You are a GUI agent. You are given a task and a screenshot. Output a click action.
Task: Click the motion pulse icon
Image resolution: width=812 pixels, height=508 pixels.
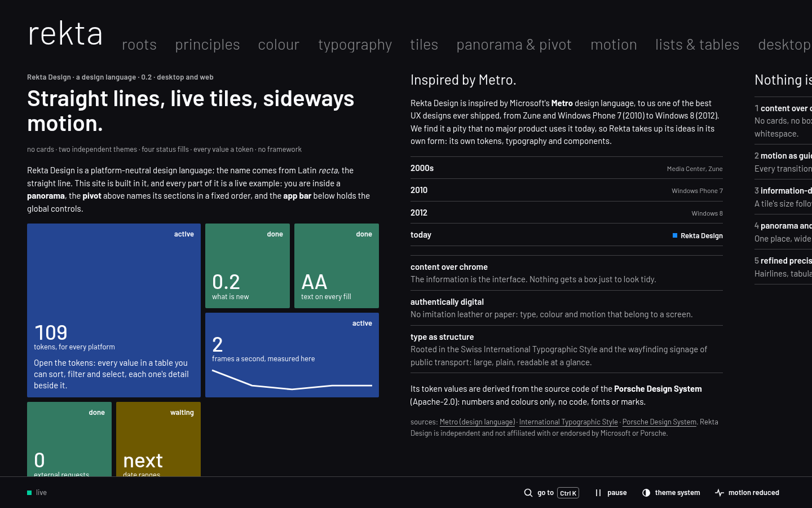(x=720, y=493)
